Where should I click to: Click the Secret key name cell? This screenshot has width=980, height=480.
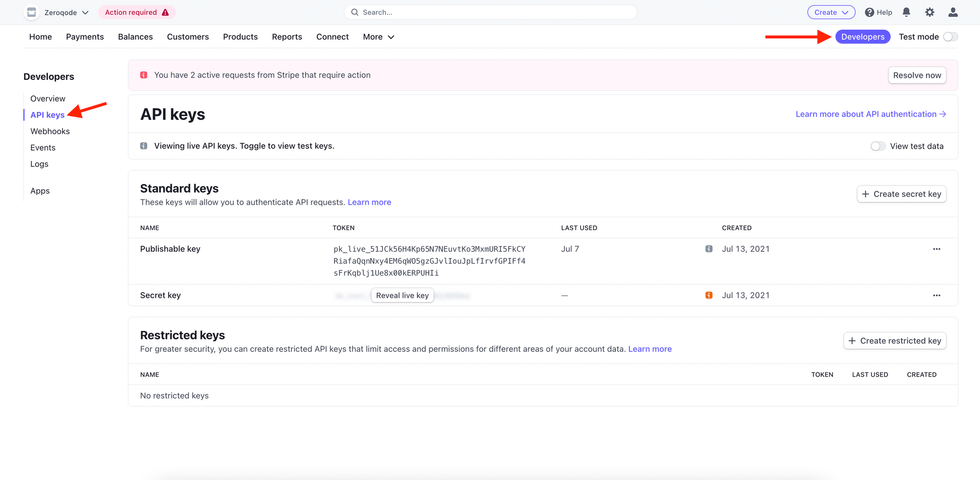pyautogui.click(x=160, y=295)
